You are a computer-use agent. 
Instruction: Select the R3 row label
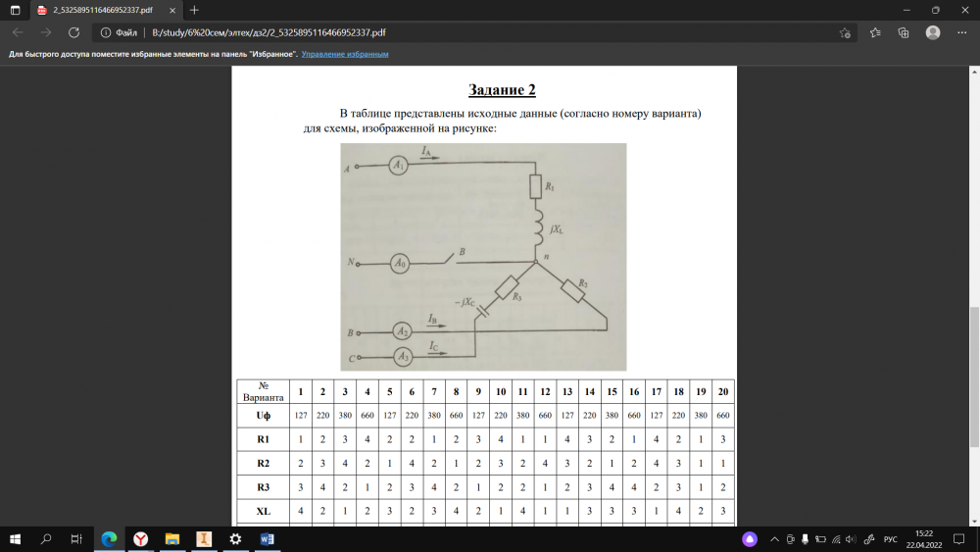coord(263,487)
